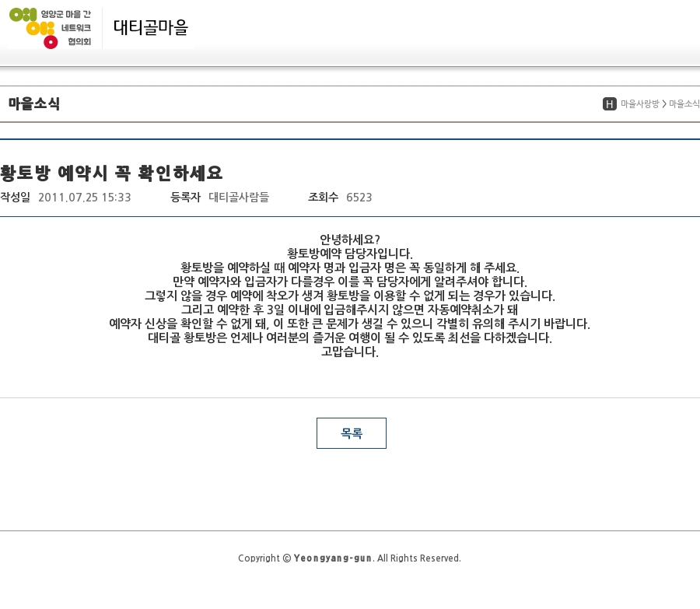Click the copyright © symbol in footer
Screen dimensions: 700x609
286,558
